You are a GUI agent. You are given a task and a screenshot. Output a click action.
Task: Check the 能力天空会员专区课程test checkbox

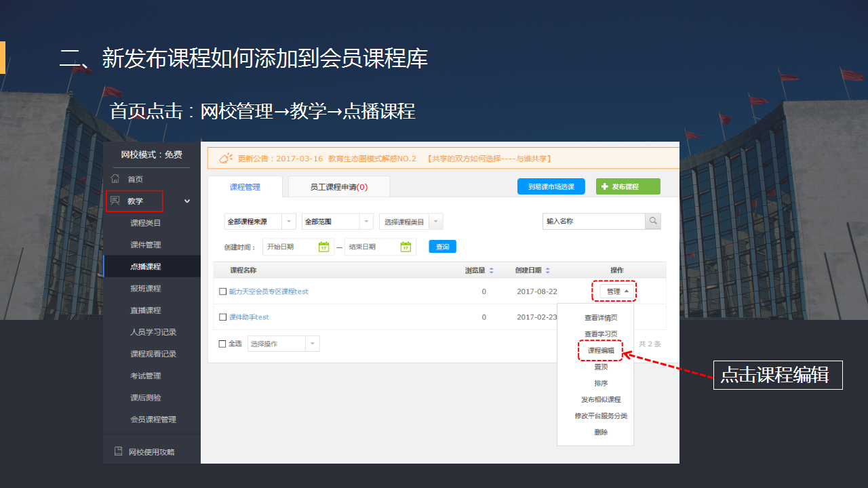[x=222, y=291]
